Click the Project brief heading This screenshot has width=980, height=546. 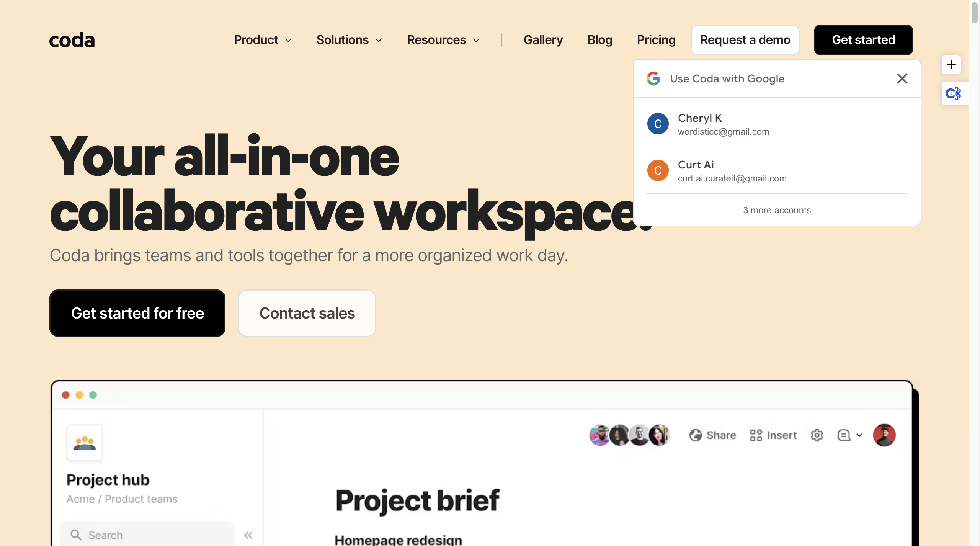tap(417, 501)
